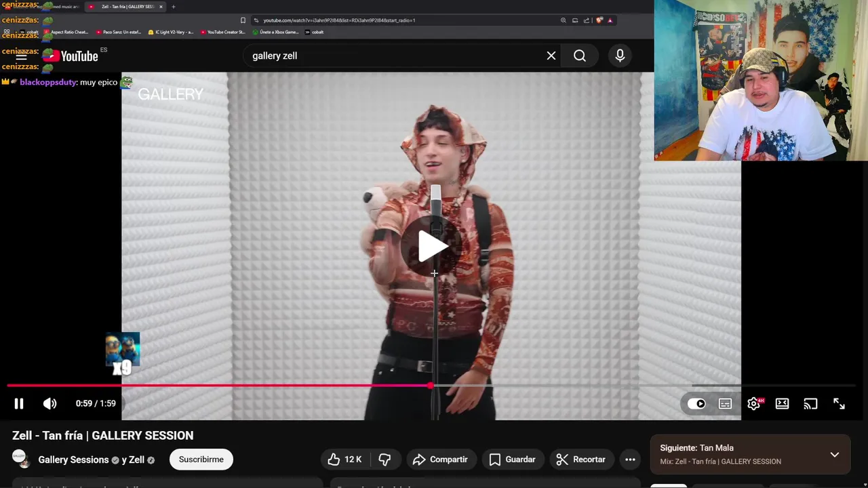Image resolution: width=868 pixels, height=488 pixels.
Task: Share the page from the address bar icon
Action: 587,20
